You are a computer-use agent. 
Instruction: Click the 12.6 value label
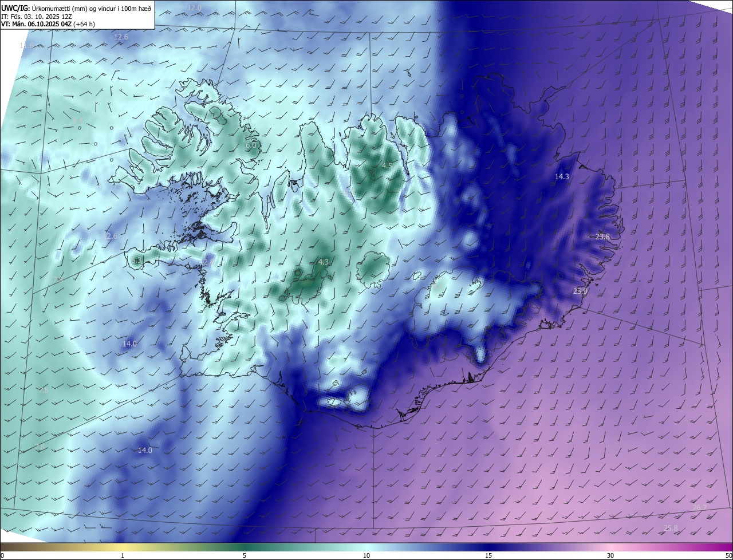pos(121,37)
